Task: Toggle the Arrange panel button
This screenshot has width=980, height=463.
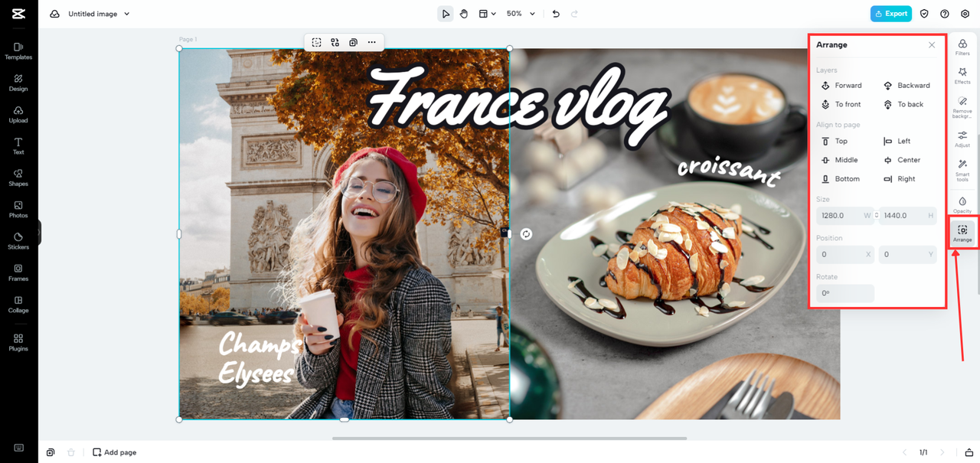Action: [962, 233]
